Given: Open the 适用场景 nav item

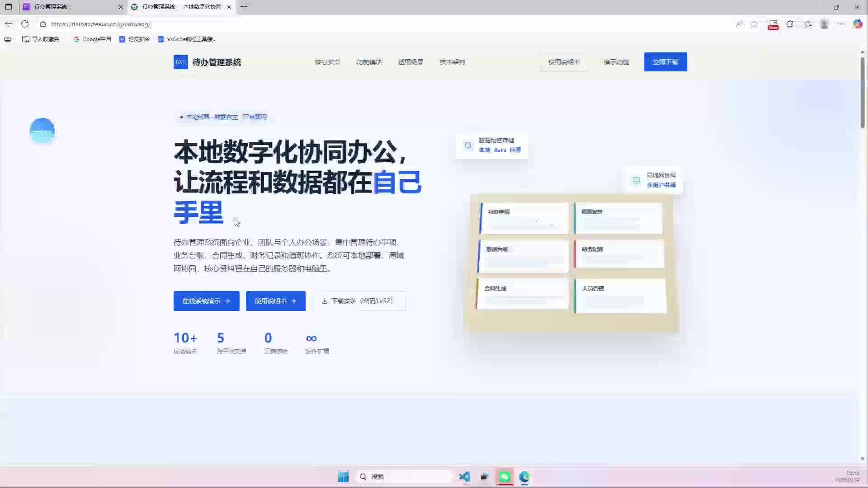Looking at the screenshot, I should click(410, 62).
